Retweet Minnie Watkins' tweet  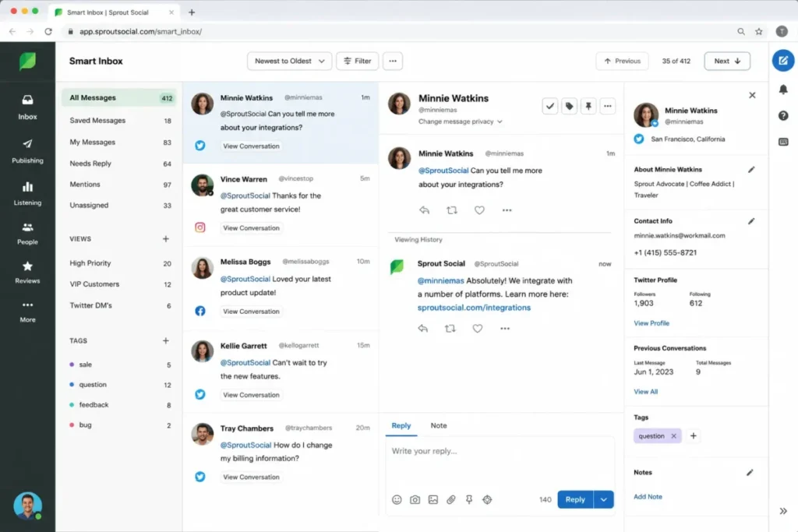(x=451, y=210)
